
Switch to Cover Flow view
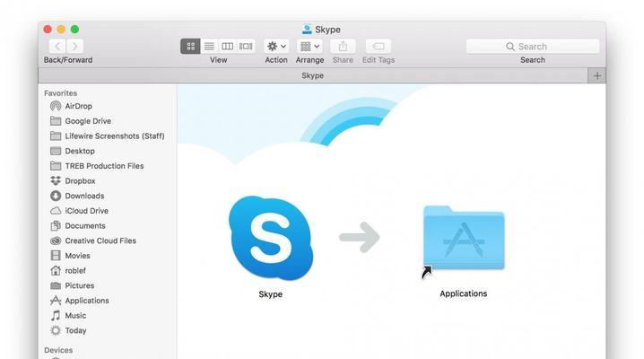246,47
